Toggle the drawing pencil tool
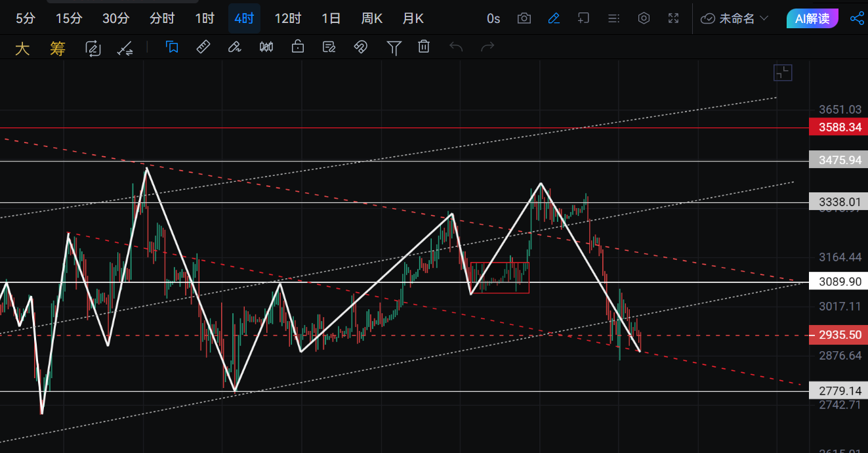Viewport: 868px width, 453px height. point(554,18)
